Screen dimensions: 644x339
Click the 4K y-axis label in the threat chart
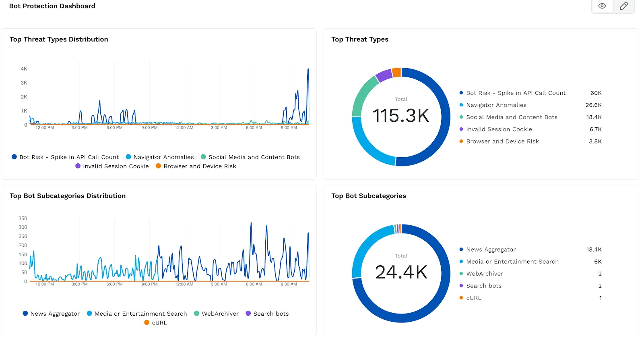coord(24,69)
